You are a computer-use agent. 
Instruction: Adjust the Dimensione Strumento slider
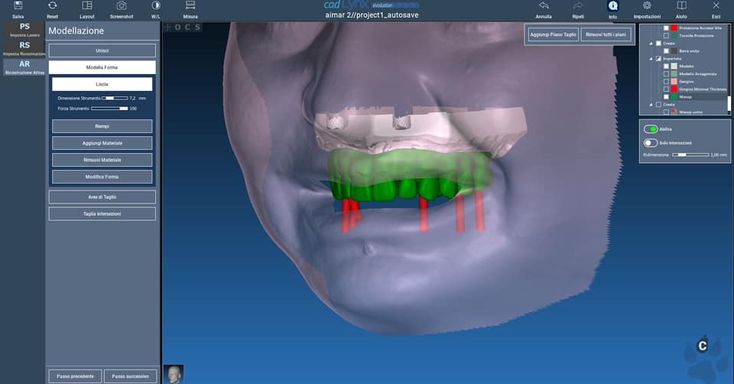pyautogui.click(x=115, y=98)
